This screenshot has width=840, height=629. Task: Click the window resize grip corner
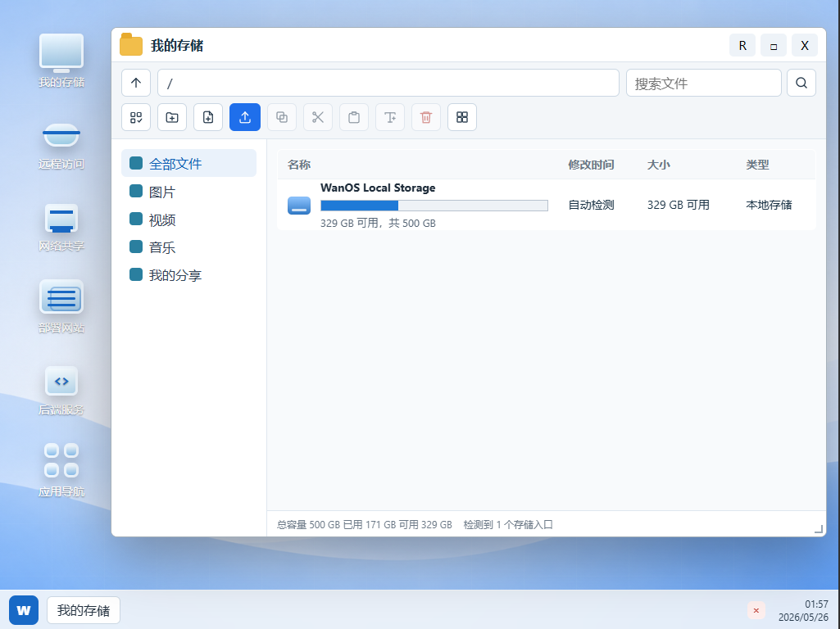(x=819, y=529)
